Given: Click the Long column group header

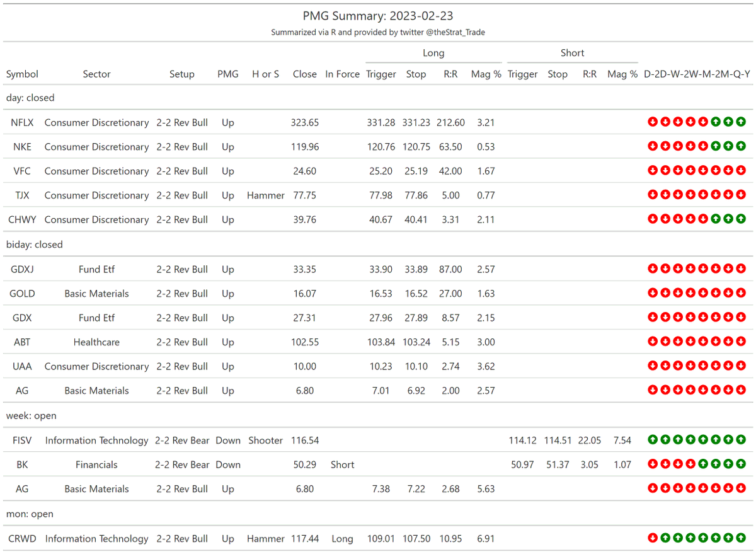Looking at the screenshot, I should click(433, 53).
